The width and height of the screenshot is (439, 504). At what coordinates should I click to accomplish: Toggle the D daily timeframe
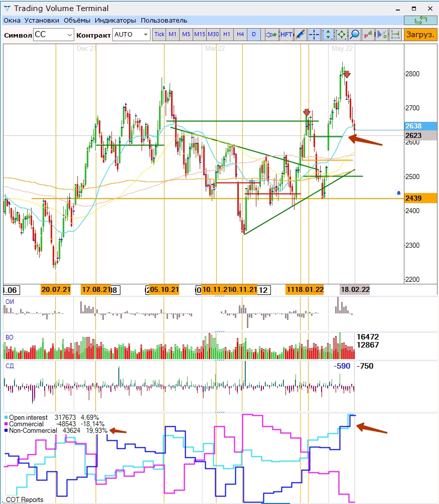tap(254, 35)
